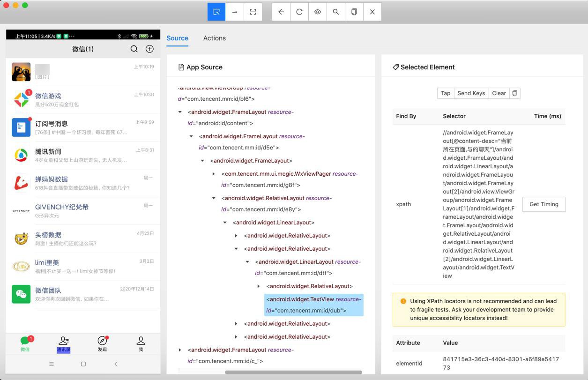Tap the Android recent-apps menu button
This screenshot has height=380, width=588.
[52, 364]
